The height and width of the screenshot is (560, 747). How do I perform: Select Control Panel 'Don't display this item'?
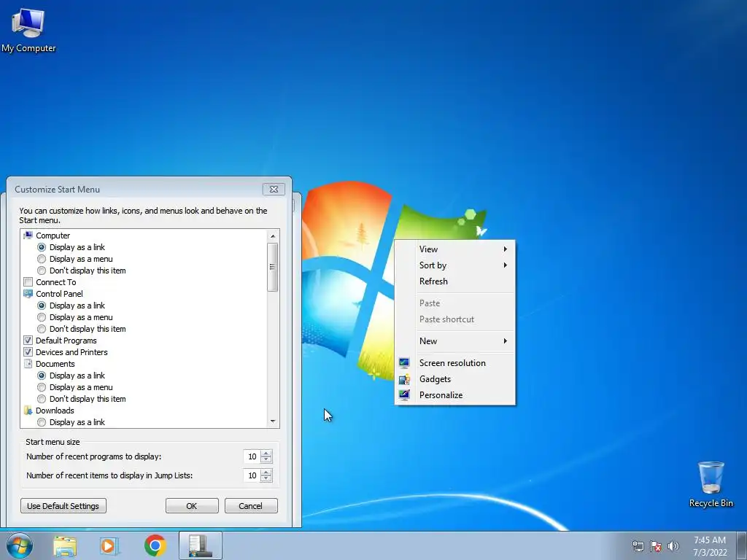tap(42, 329)
